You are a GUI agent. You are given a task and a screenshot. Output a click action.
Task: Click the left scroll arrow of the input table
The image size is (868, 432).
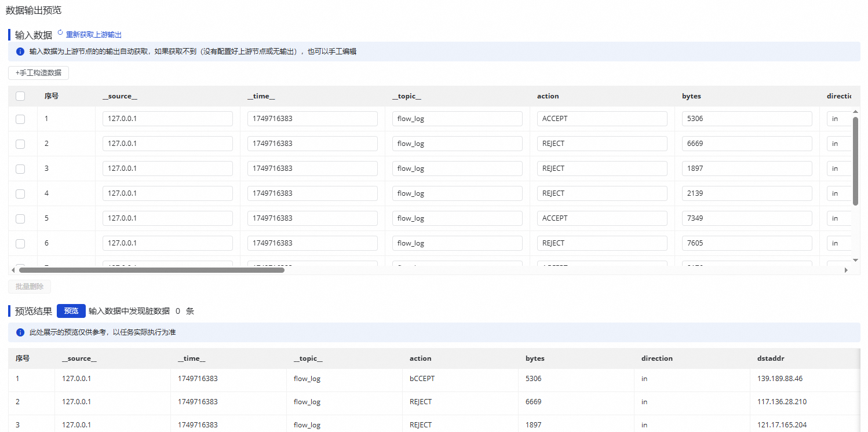13,269
